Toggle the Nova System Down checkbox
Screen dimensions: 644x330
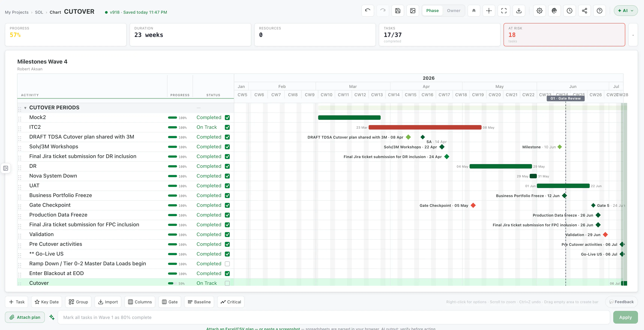click(x=227, y=176)
